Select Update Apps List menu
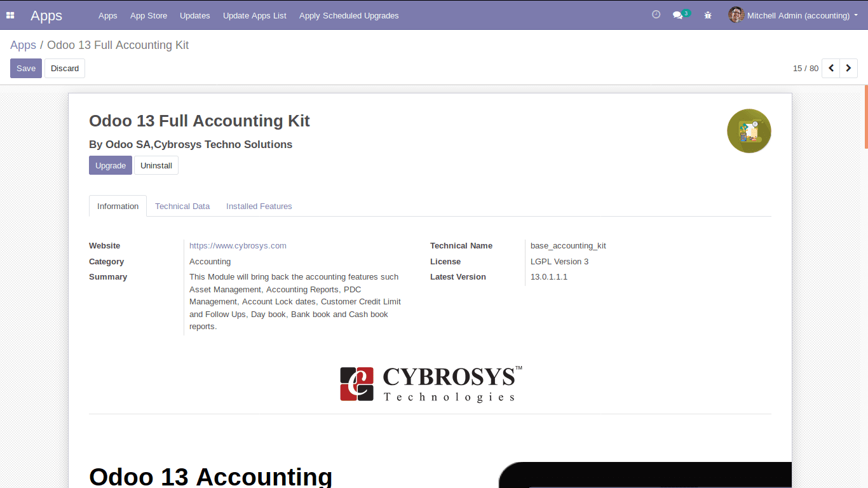The height and width of the screenshot is (488, 868). (255, 16)
